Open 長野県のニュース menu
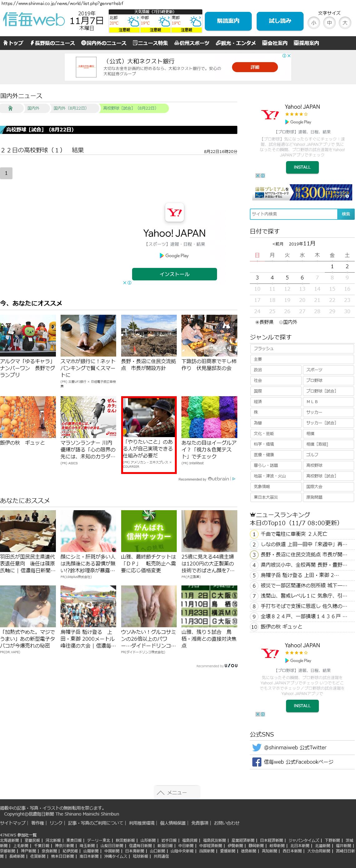The width and height of the screenshot is (356, 868). (52, 43)
